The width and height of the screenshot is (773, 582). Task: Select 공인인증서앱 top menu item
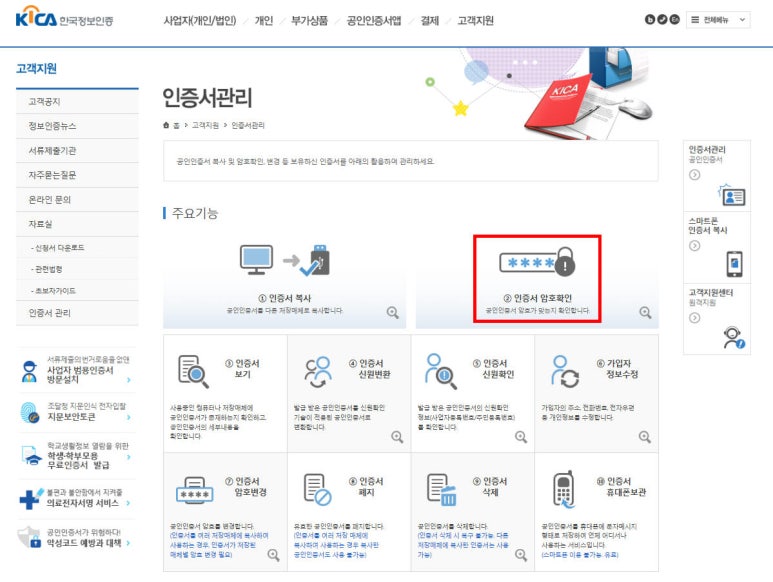(373, 20)
